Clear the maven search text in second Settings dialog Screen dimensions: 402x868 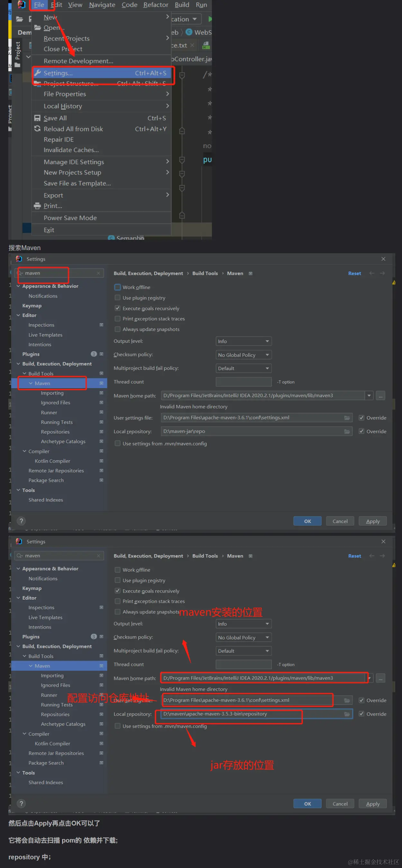pos(98,555)
